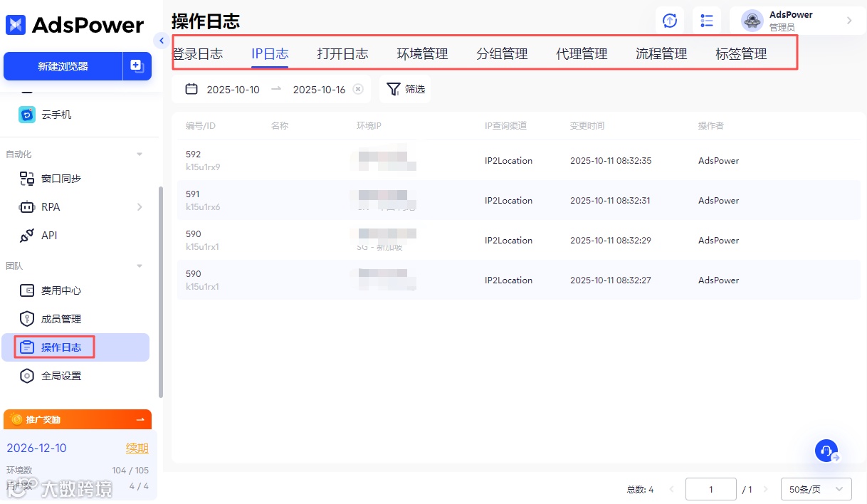Screen dimensions: 867x504
Task: Open the 标签管理 tab
Action: click(x=741, y=53)
